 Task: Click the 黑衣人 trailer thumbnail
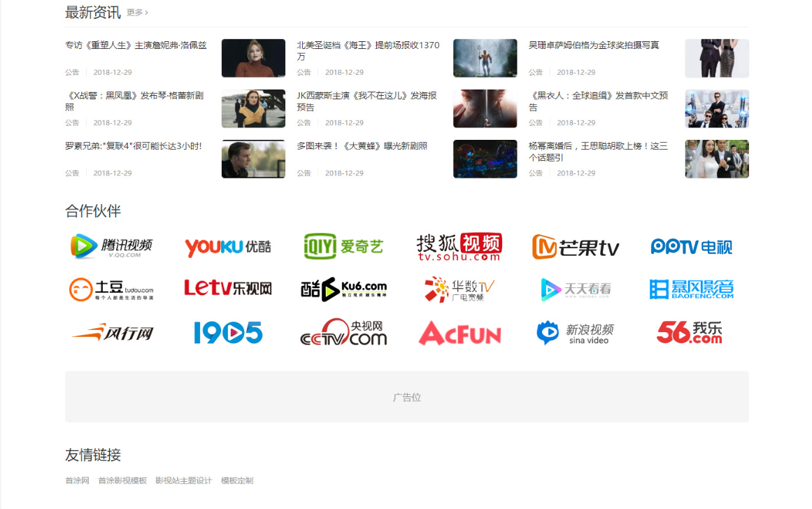717,108
